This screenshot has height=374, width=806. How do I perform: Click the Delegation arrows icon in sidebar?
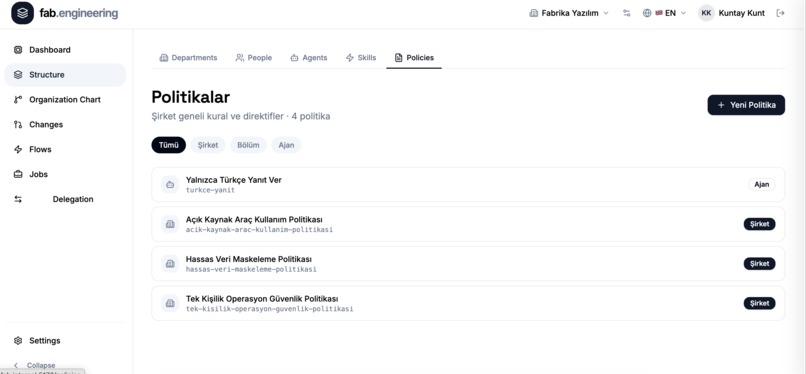coord(18,199)
